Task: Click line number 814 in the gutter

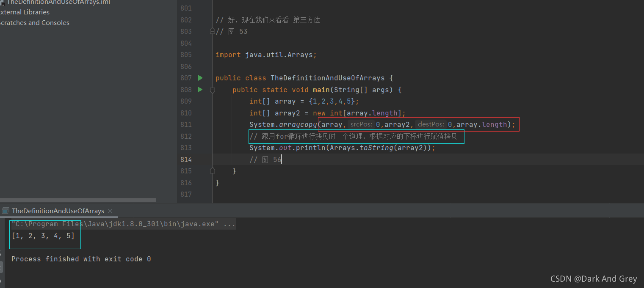Action: point(186,159)
